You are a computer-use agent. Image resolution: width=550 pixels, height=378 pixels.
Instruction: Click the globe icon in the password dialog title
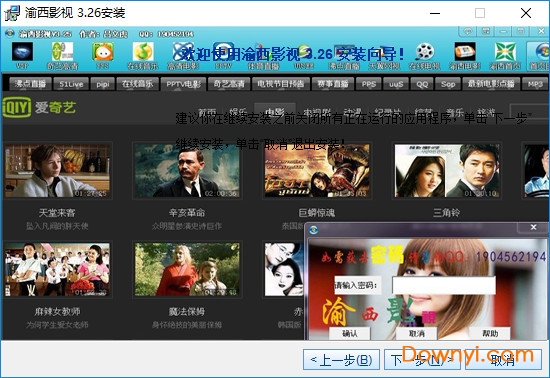click(x=314, y=229)
